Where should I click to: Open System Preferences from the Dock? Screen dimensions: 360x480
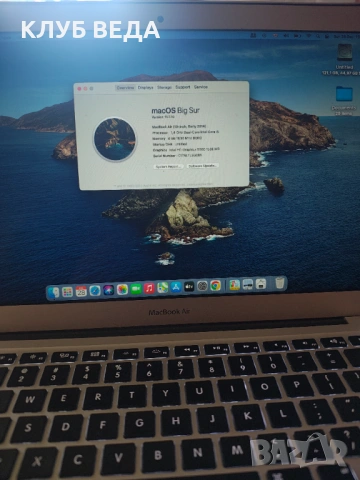coord(202,286)
